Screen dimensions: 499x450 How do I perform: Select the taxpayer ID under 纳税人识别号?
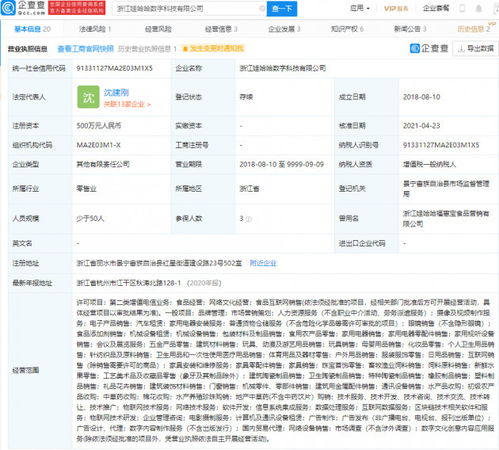coord(441,145)
